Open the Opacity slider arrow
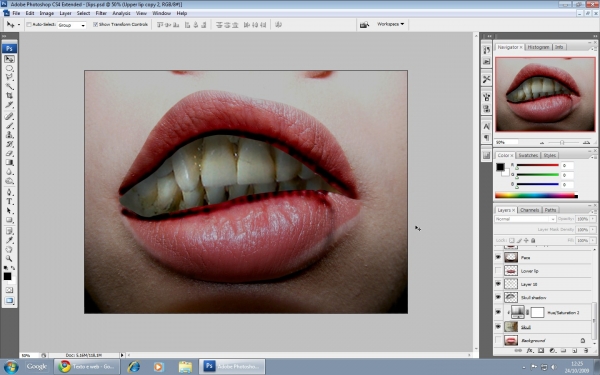The image size is (600, 375). pyautogui.click(x=593, y=219)
